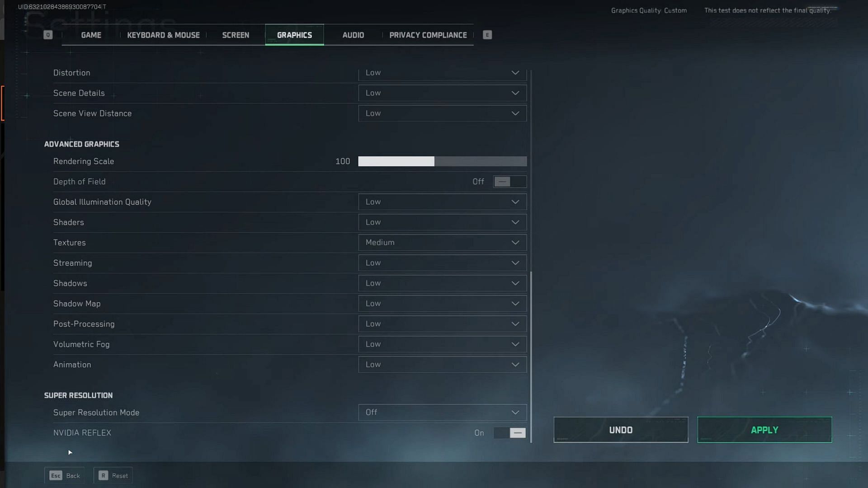Click the KEYBOARD & MOUSE tab icon
The image size is (868, 488).
pyautogui.click(x=163, y=34)
